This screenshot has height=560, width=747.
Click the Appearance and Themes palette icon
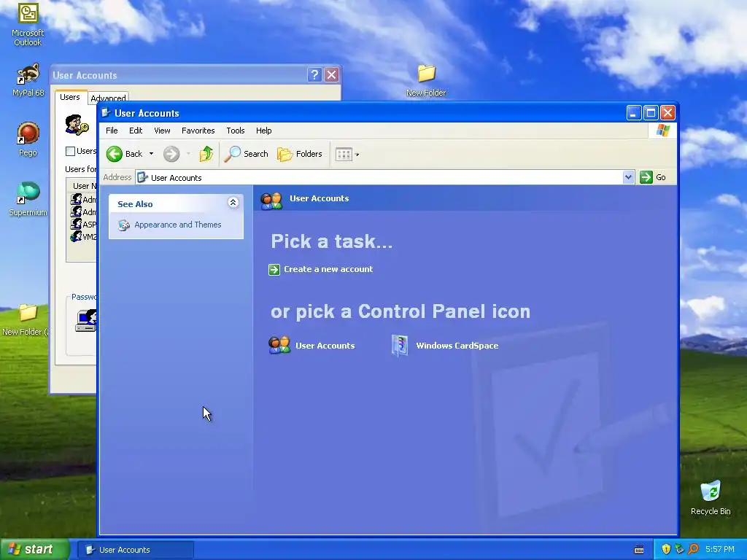pos(124,225)
